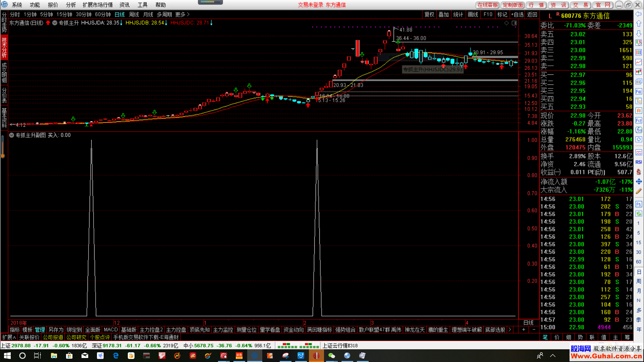The width and height of the screenshot is (644, 362).
Task: Click the back arrow icon in right sidebar
Action: pos(639,14)
